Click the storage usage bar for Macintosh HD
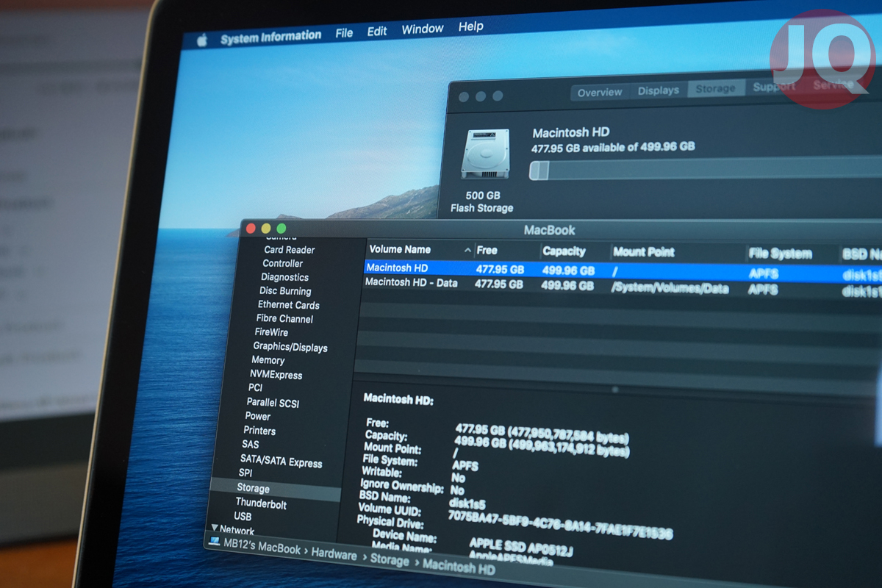Viewport: 882px width, 588px height. (x=706, y=169)
